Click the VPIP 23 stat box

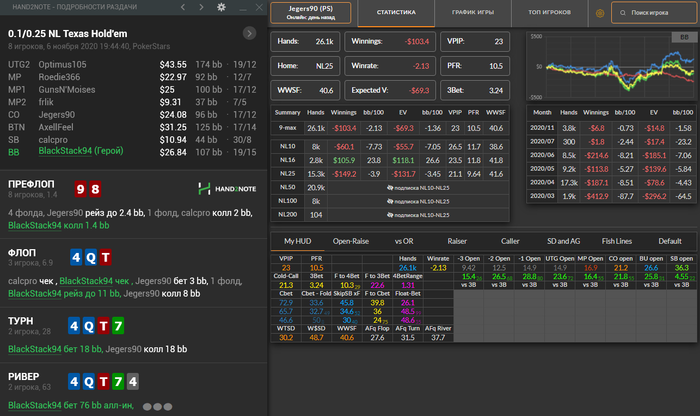click(x=475, y=42)
